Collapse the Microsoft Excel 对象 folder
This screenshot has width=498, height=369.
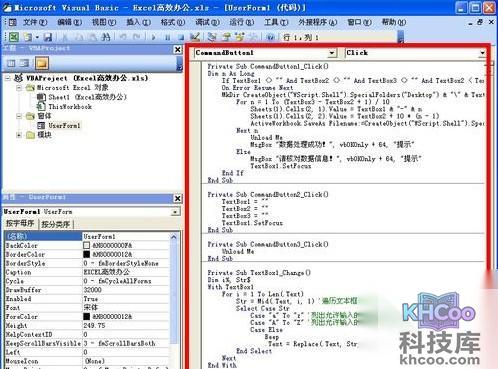coord(19,88)
